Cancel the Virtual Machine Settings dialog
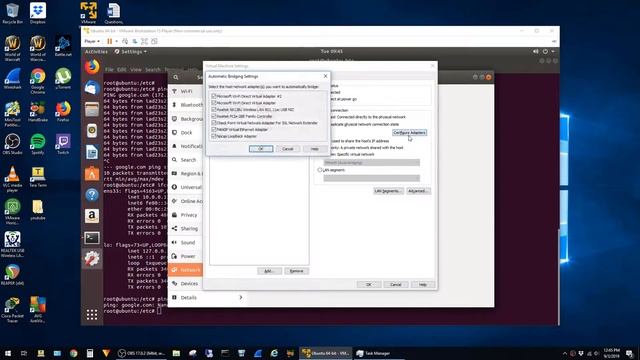The image size is (640, 360). [396, 284]
